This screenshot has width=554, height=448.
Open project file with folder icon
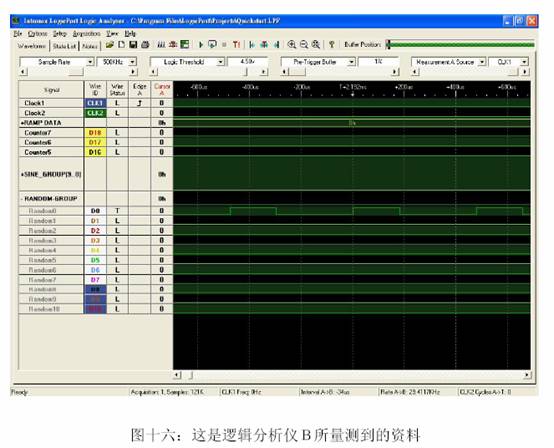110,45
